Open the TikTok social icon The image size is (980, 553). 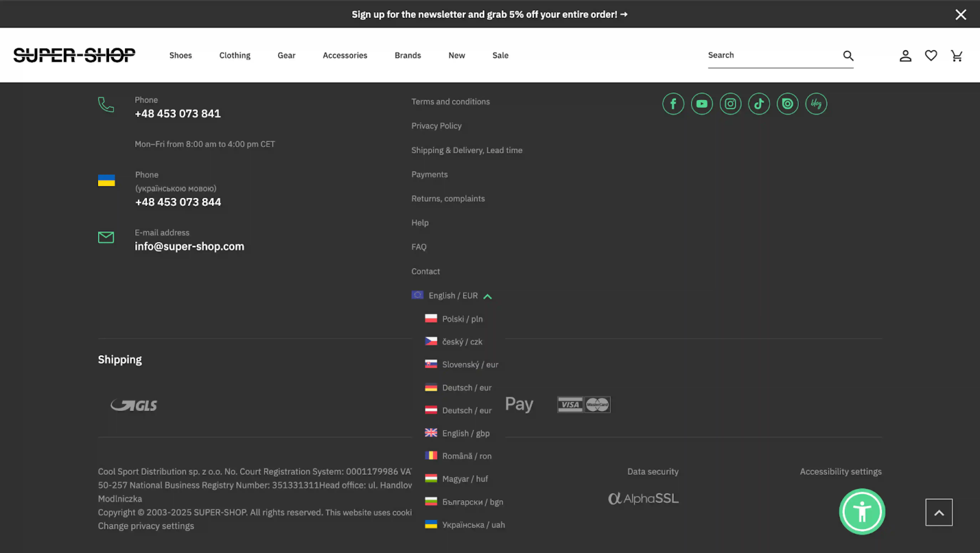tap(759, 104)
